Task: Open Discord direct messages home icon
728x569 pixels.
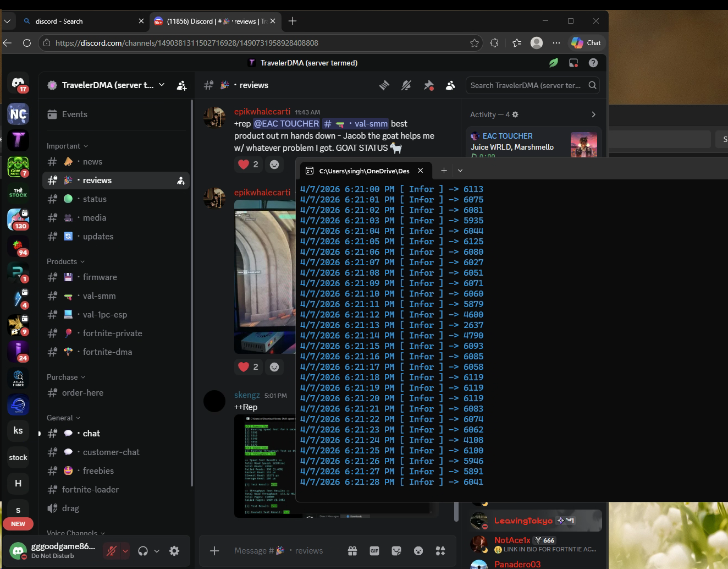Action: (18, 84)
